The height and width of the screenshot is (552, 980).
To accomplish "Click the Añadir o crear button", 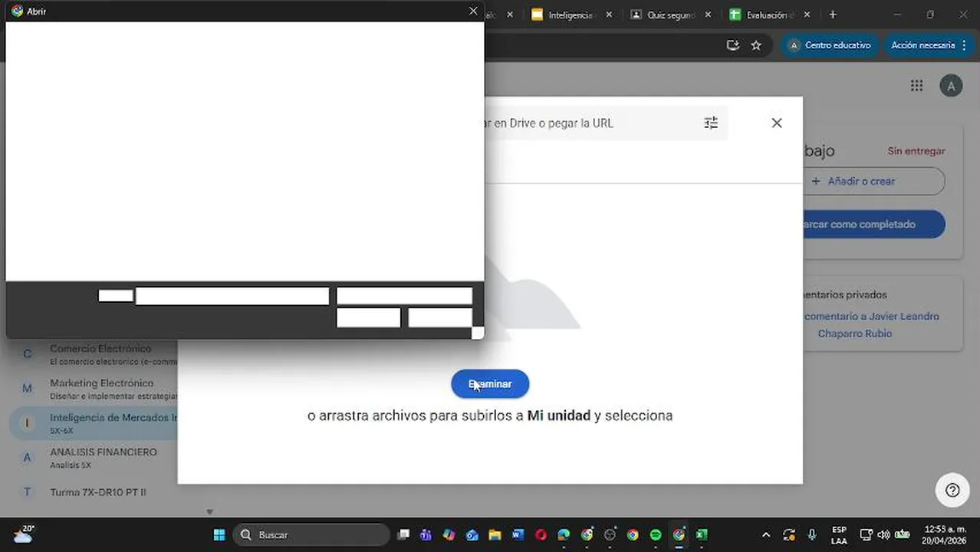I will tap(873, 181).
